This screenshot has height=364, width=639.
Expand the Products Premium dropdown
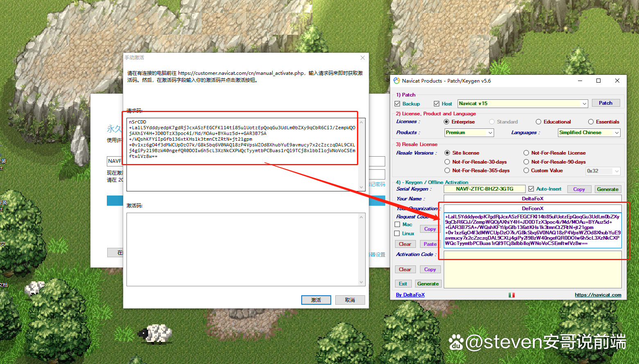pos(490,133)
